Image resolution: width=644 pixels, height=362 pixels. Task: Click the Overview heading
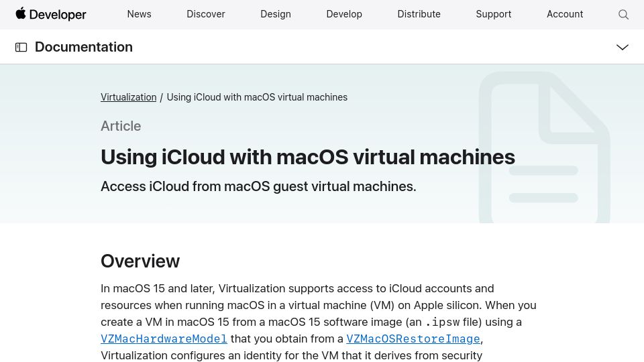[140, 261]
